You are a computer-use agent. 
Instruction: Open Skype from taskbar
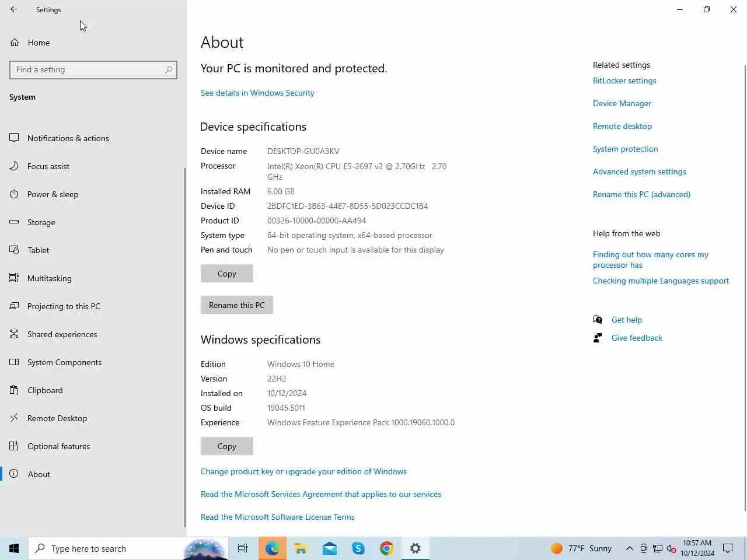pos(358,548)
